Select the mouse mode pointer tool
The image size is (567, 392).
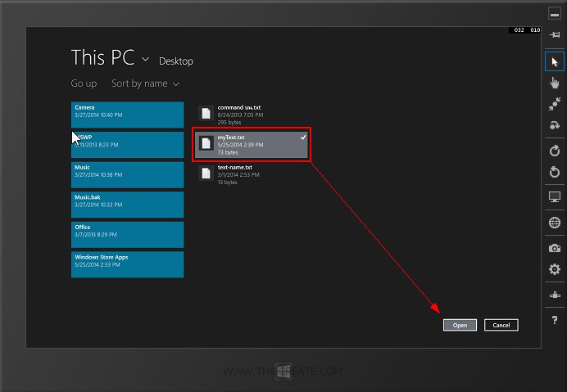click(x=555, y=61)
